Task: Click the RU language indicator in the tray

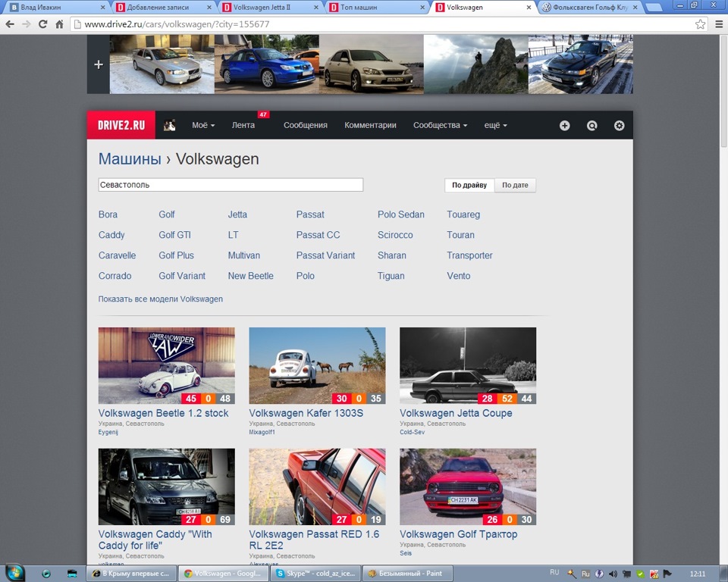Action: (554, 572)
